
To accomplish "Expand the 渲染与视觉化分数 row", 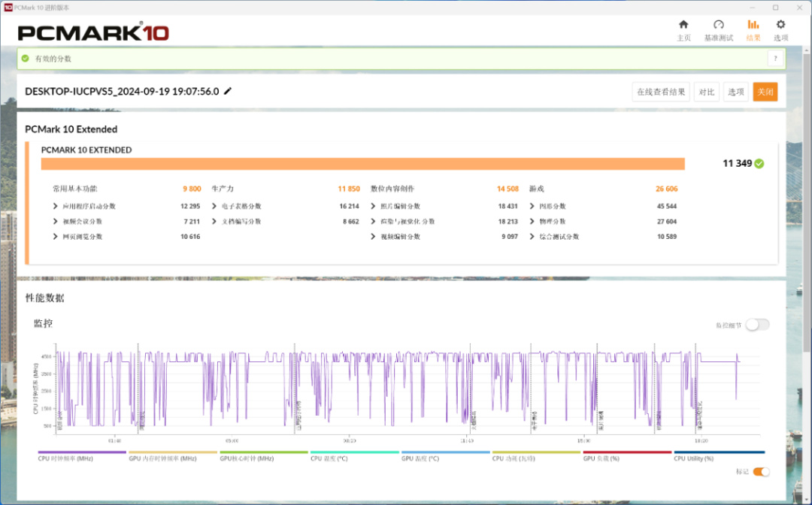I will tap(373, 222).
